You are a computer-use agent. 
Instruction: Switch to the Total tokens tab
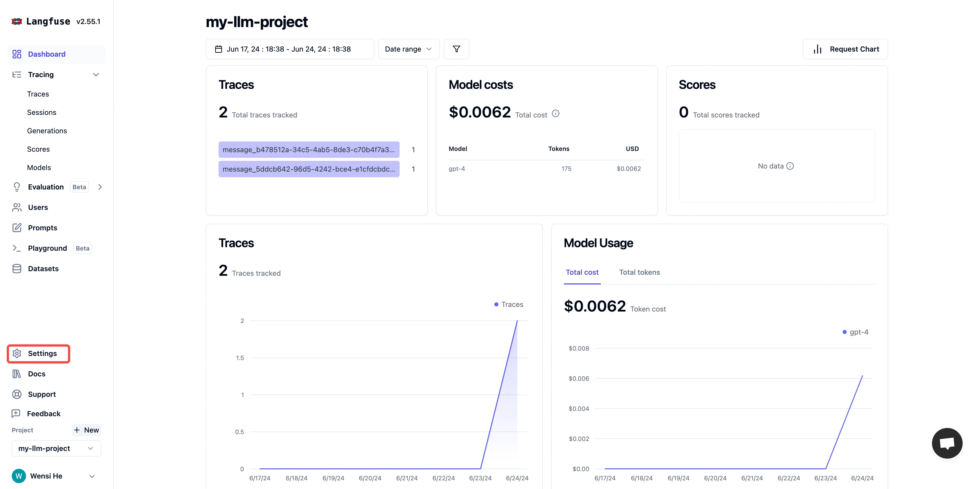[x=639, y=272]
